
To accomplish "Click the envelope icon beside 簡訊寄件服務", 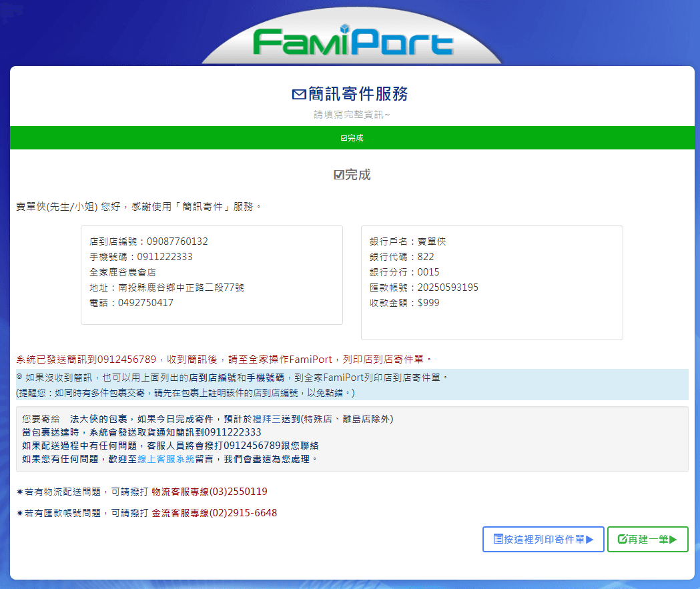I will [x=299, y=94].
